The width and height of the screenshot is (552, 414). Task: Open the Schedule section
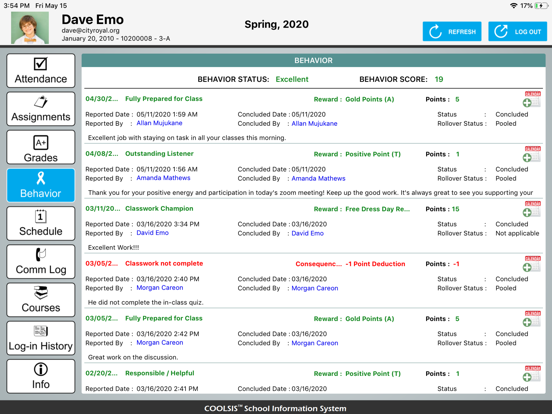point(41,224)
